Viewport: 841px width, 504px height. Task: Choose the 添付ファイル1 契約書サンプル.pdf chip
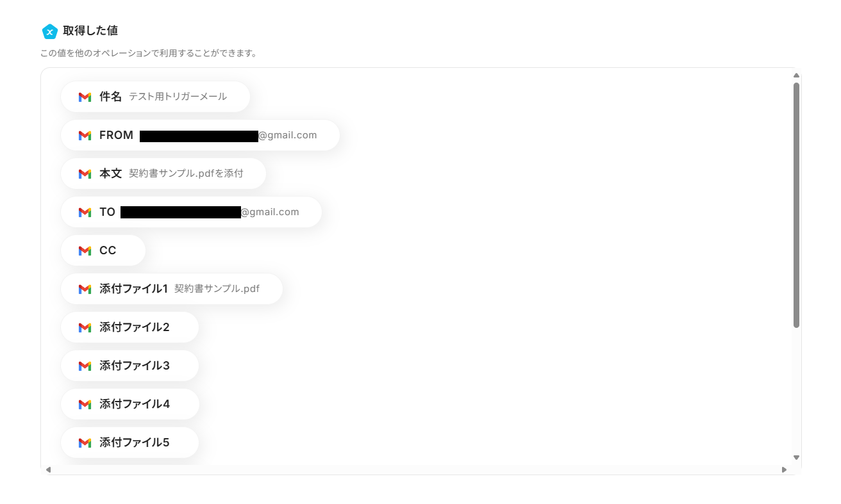click(x=172, y=289)
